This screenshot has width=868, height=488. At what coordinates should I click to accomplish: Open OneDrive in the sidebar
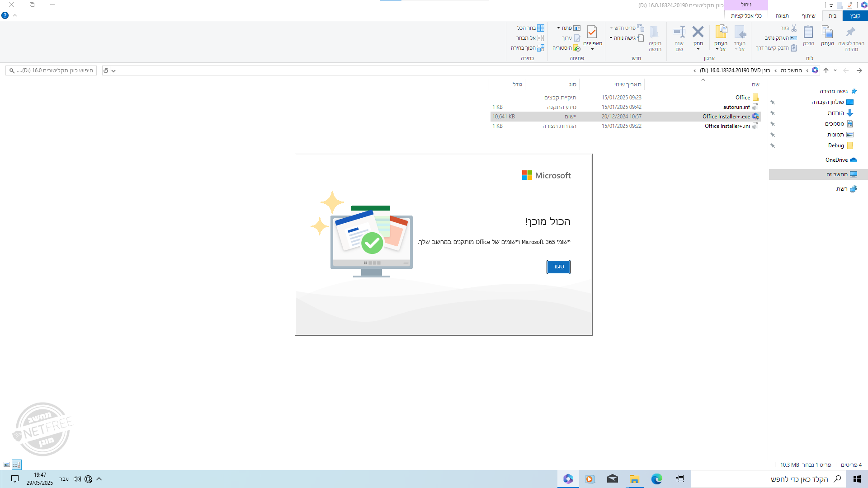pos(841,160)
